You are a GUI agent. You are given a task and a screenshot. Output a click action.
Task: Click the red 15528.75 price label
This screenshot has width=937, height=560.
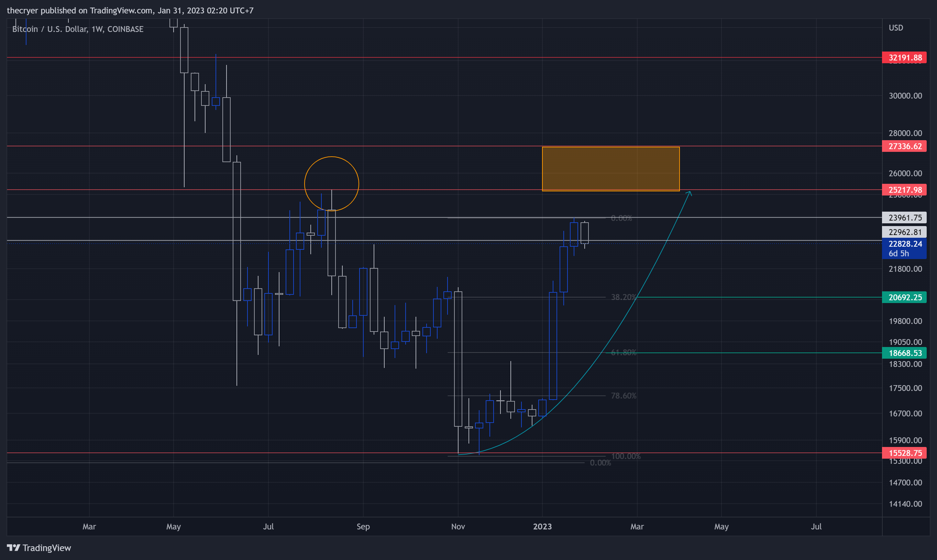click(x=904, y=453)
